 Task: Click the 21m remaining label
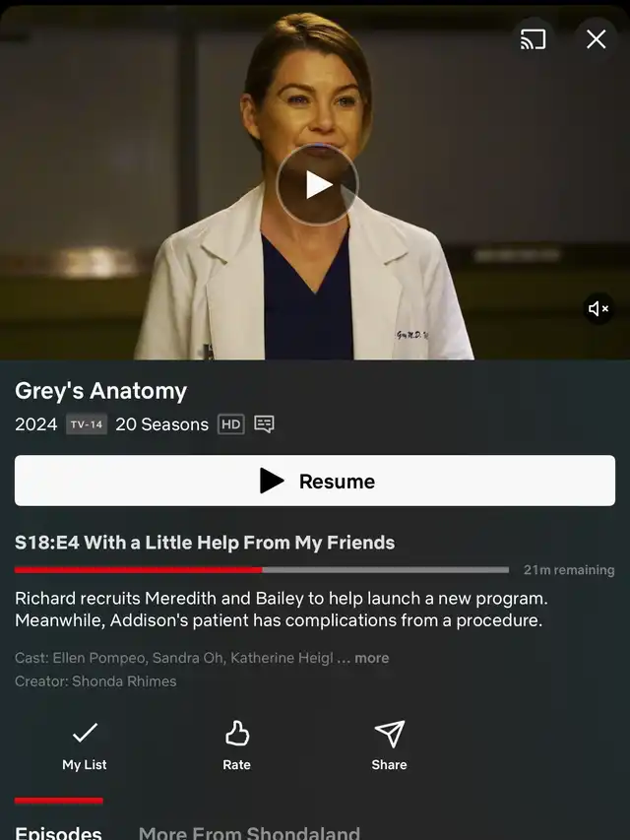[x=569, y=570]
